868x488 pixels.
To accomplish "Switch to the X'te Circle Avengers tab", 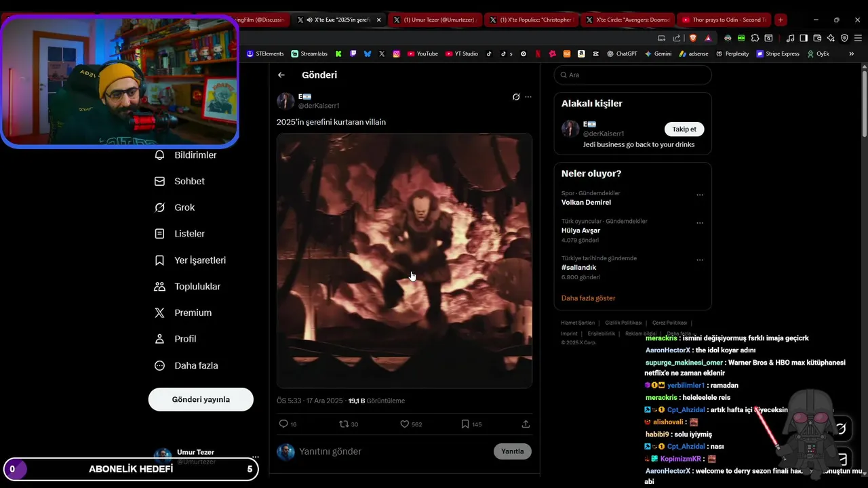I will click(628, 20).
